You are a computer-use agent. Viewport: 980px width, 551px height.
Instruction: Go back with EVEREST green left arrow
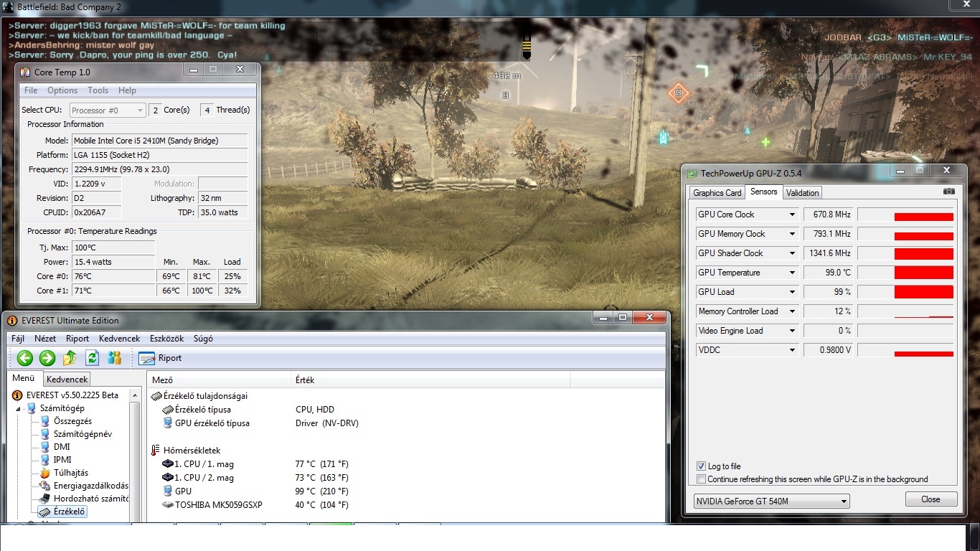25,358
